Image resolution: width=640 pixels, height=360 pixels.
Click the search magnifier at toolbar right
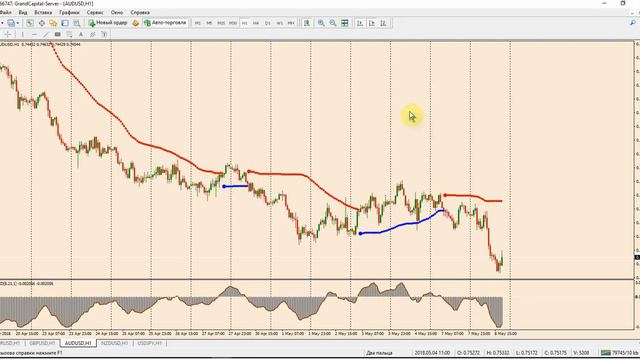pos(633,23)
